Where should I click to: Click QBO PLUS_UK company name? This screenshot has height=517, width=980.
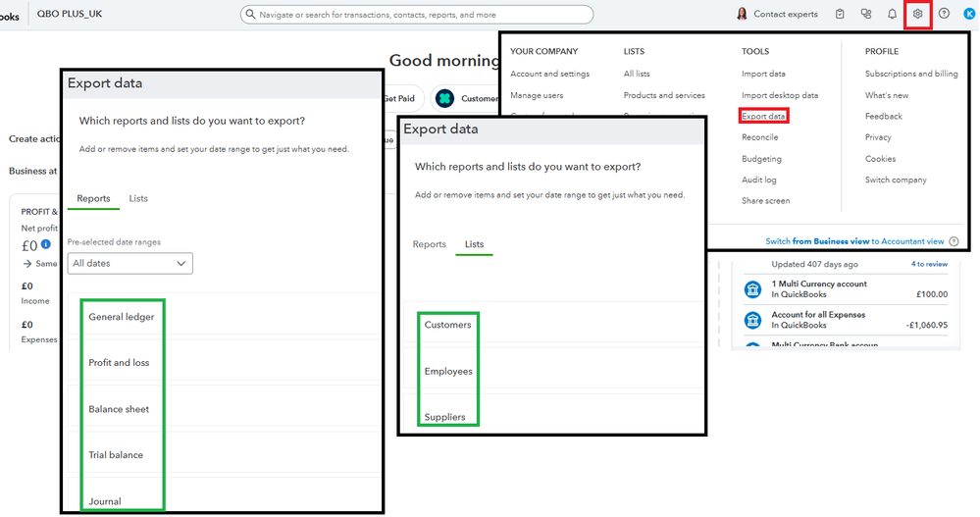pos(70,14)
